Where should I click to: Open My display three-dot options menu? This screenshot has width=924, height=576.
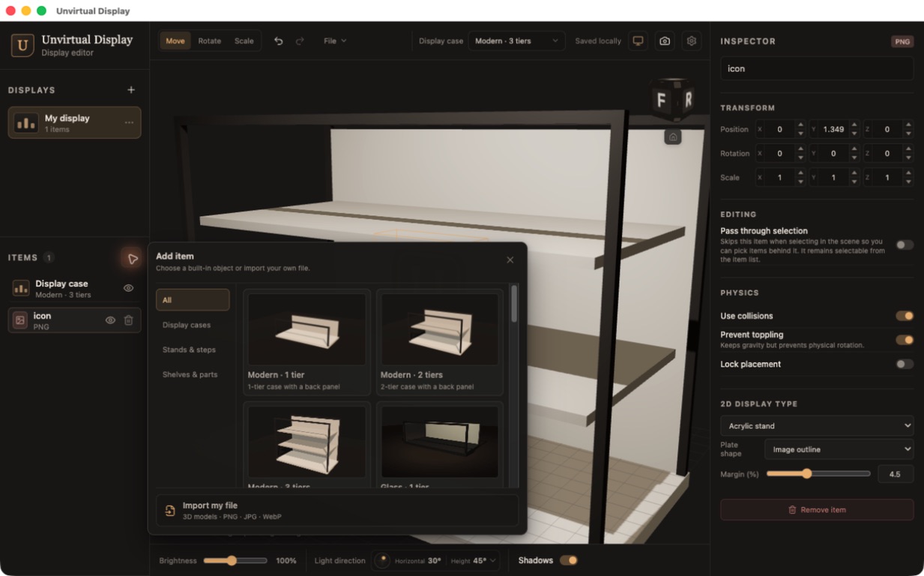(x=129, y=123)
